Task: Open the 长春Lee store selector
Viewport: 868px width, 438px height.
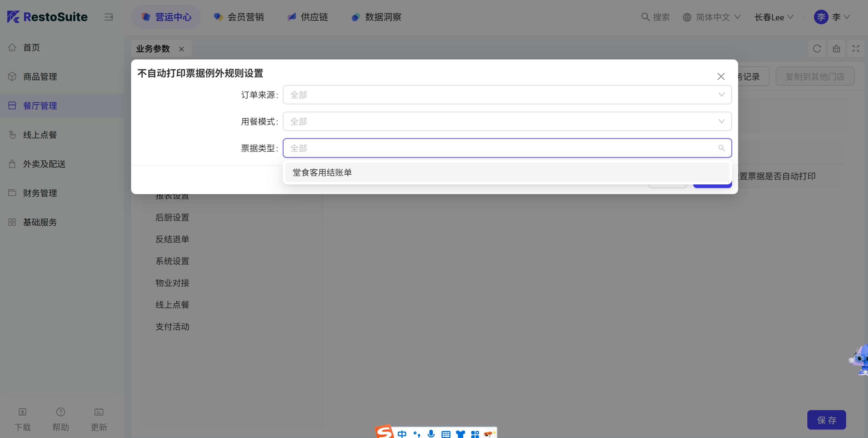Action: pyautogui.click(x=774, y=17)
